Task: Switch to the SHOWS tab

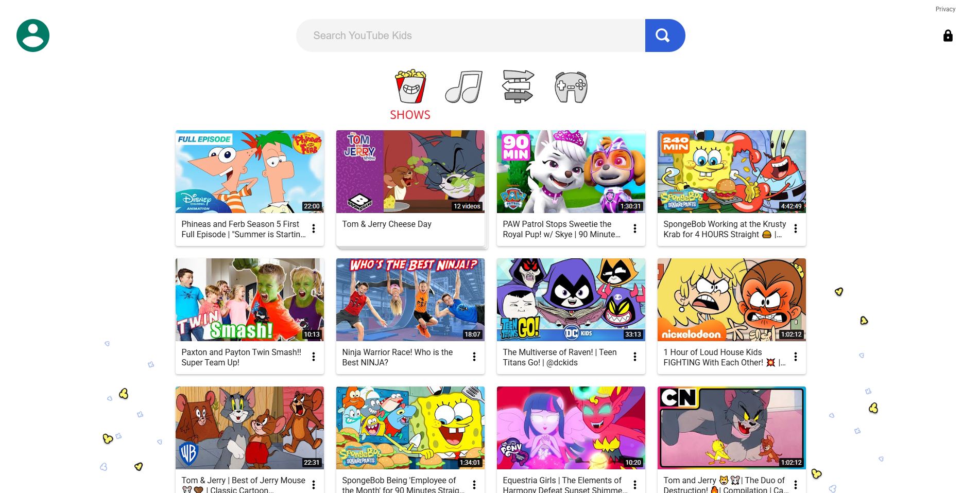Action: click(410, 114)
